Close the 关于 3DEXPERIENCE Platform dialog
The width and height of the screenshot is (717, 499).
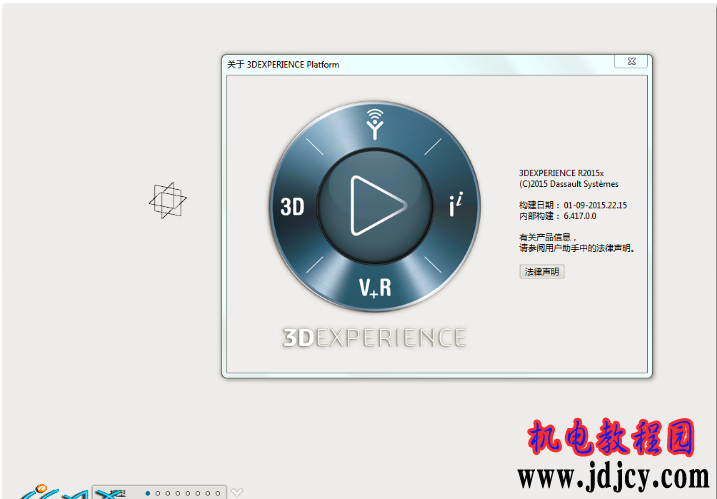click(631, 61)
